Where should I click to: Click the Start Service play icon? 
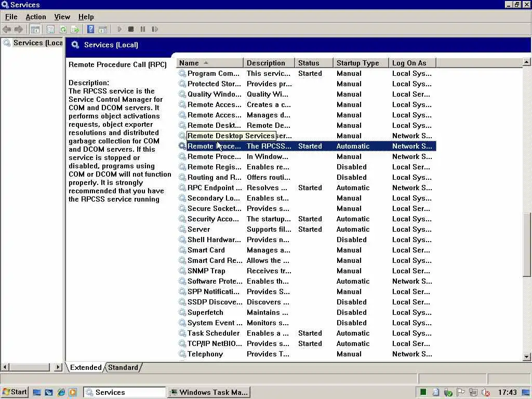119,30
